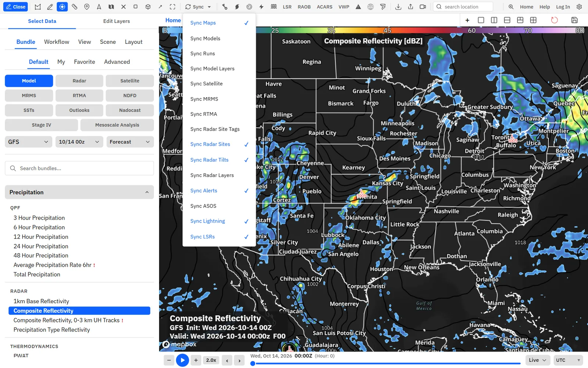This screenshot has width=588, height=368.
Task: Toggle the tornado icon in toolbar
Action: 383,7
